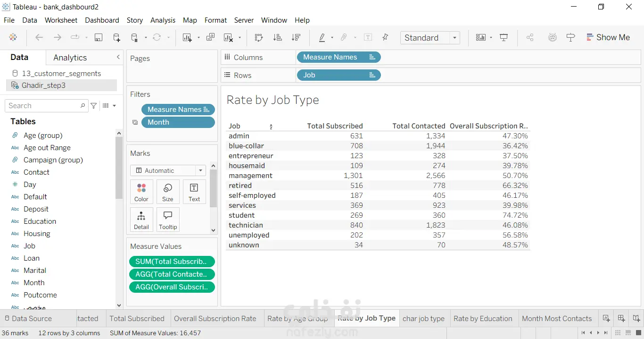The image size is (644, 339).
Task: Sort Job ascending with toolbar icon
Action: pos(278,38)
